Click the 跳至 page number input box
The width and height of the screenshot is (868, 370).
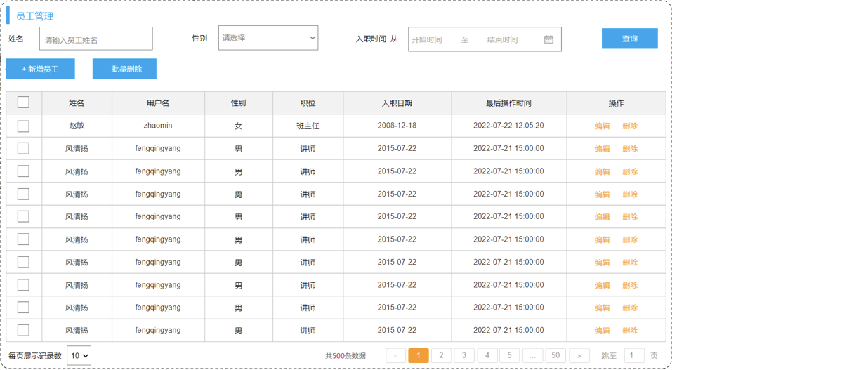click(633, 356)
